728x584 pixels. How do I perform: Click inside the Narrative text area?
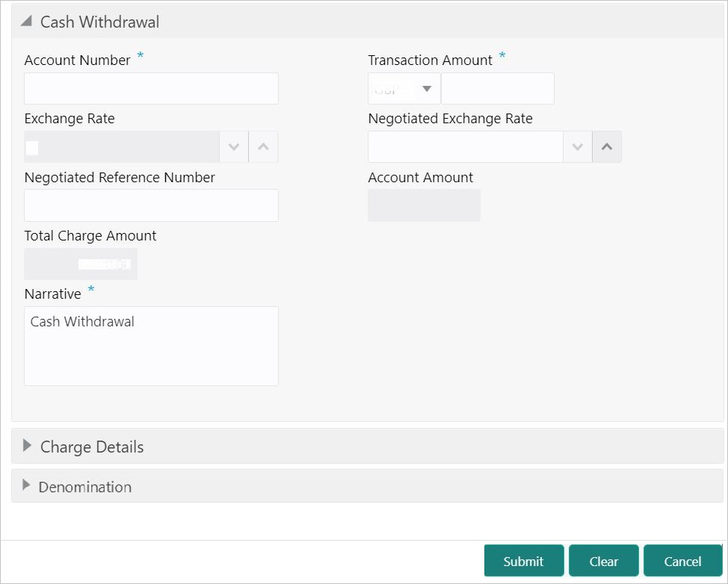pyautogui.click(x=152, y=346)
